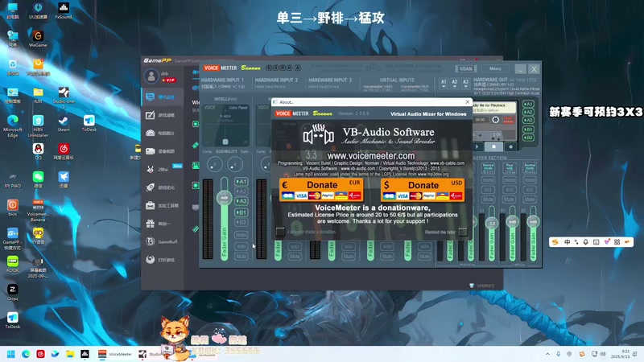Toggle A2 bus on Hardware Input 1 strip
644x362 pixels.
click(x=241, y=191)
